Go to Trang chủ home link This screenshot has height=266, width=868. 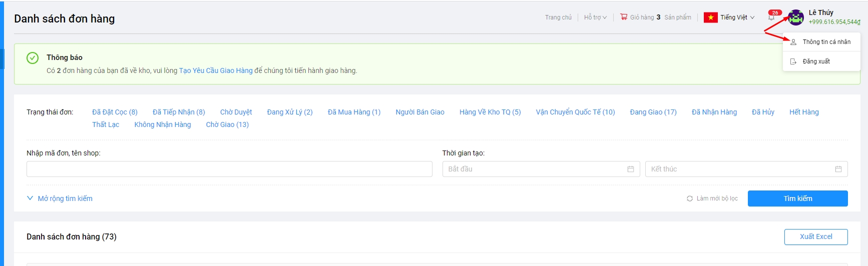click(x=558, y=17)
